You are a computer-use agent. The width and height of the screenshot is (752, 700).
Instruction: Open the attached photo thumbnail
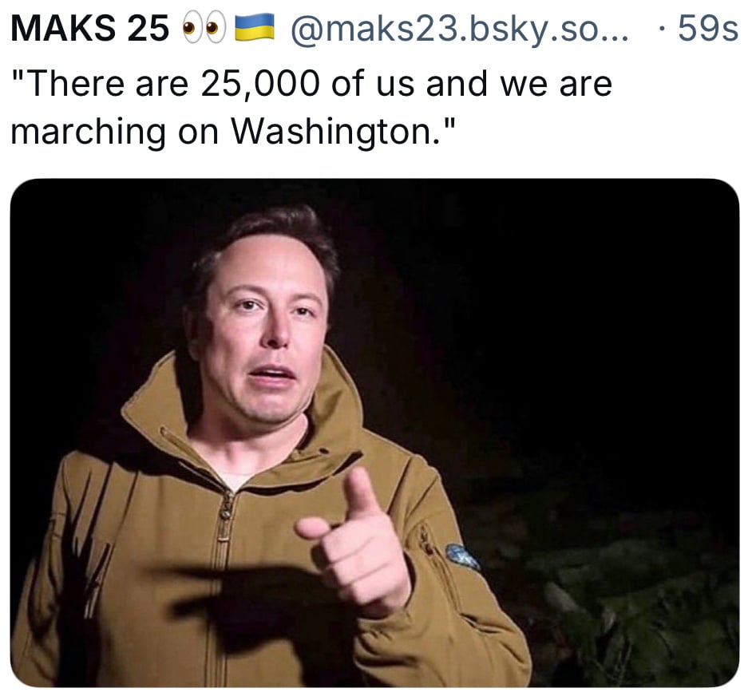(x=374, y=433)
